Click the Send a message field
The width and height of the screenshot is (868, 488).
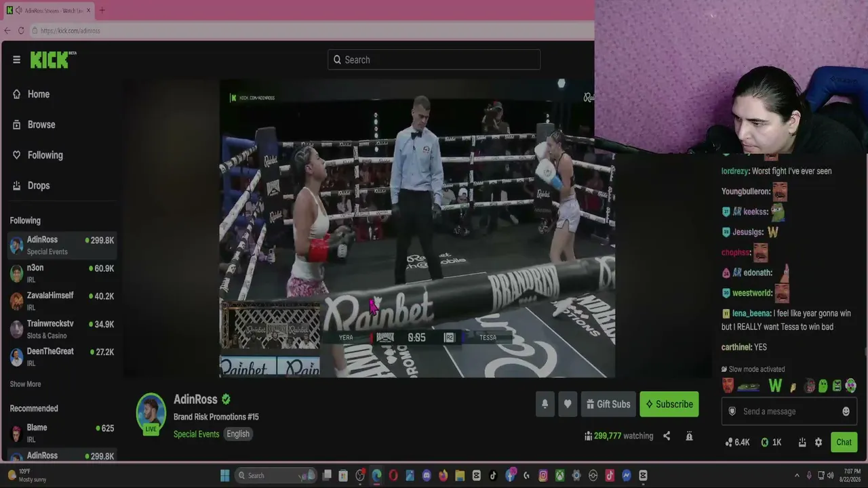(x=789, y=411)
